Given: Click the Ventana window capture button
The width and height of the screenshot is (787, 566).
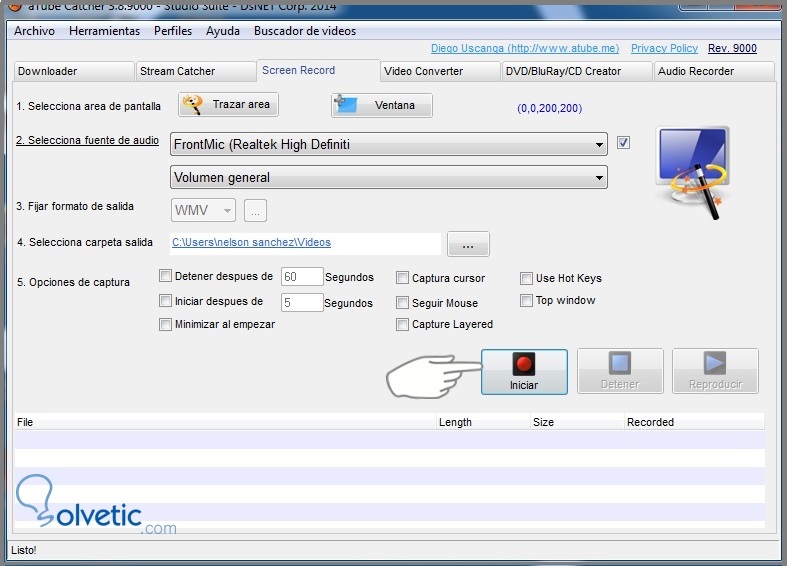Looking at the screenshot, I should click(381, 105).
